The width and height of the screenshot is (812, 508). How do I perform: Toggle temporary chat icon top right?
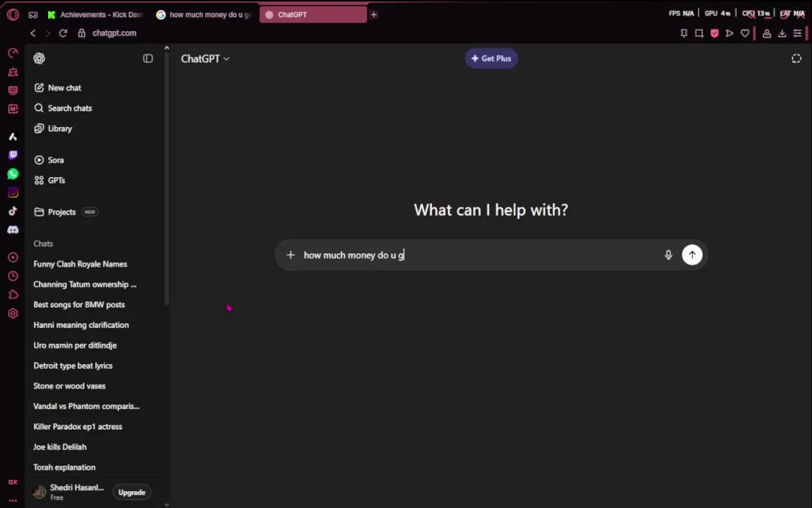796,59
